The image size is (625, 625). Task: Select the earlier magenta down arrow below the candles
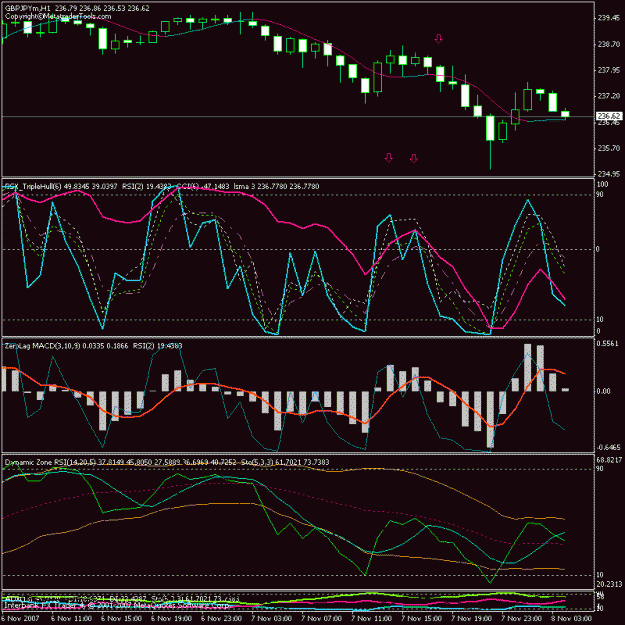389,158
